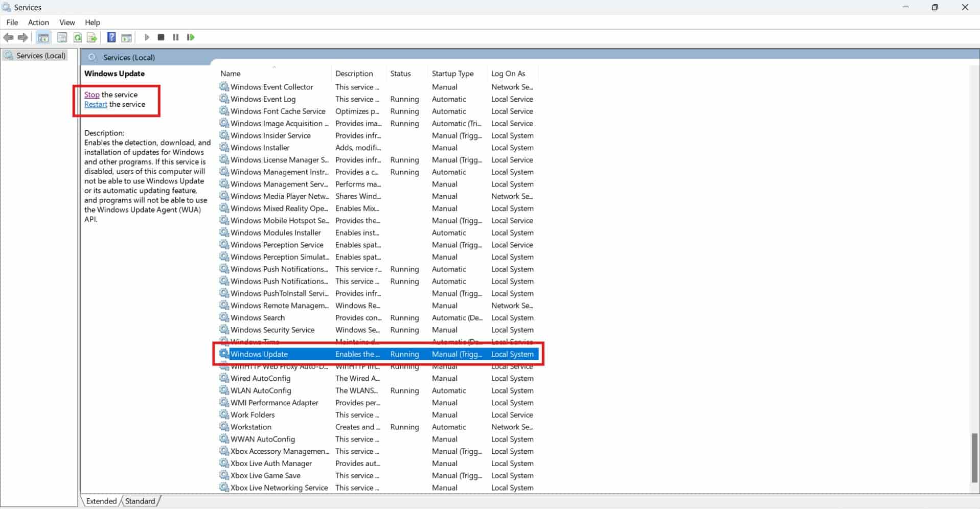The height and width of the screenshot is (509, 980).
Task: Click the Export List toolbar icon
Action: click(x=92, y=37)
